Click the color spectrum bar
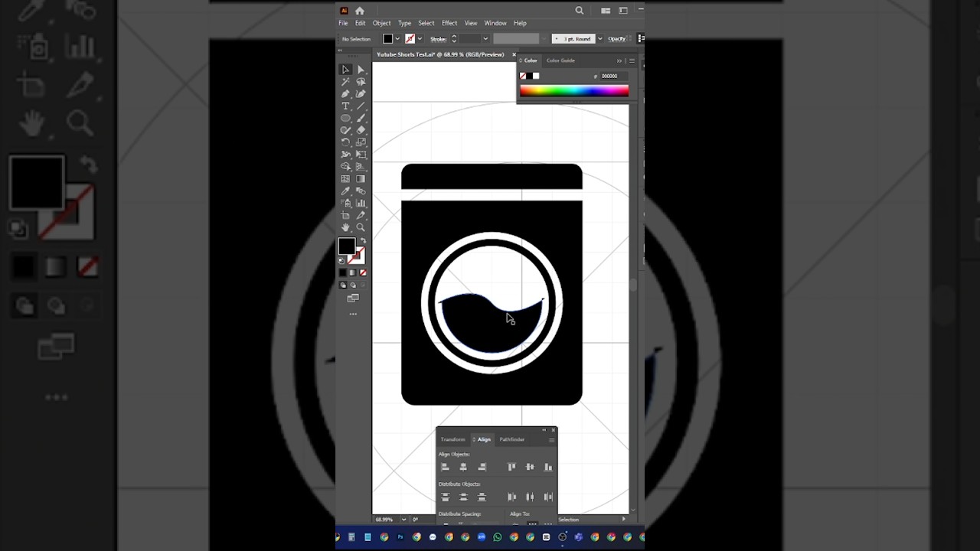The image size is (980, 551). point(574,90)
